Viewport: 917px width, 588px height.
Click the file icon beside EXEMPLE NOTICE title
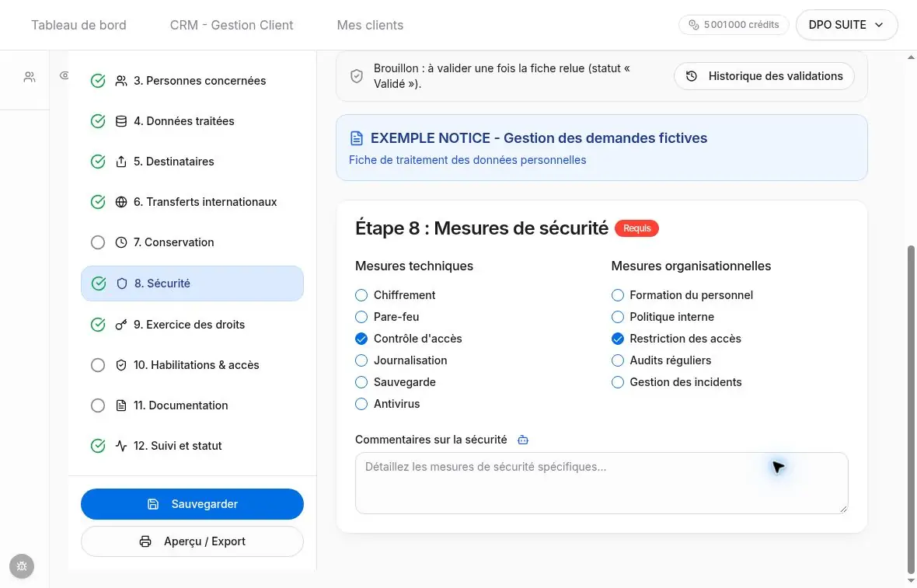pos(356,138)
